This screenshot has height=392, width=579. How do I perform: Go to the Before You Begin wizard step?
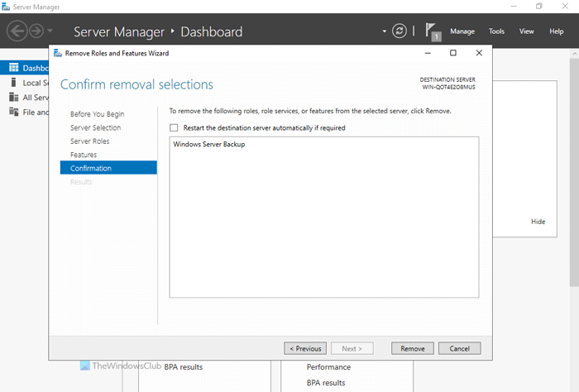point(97,114)
